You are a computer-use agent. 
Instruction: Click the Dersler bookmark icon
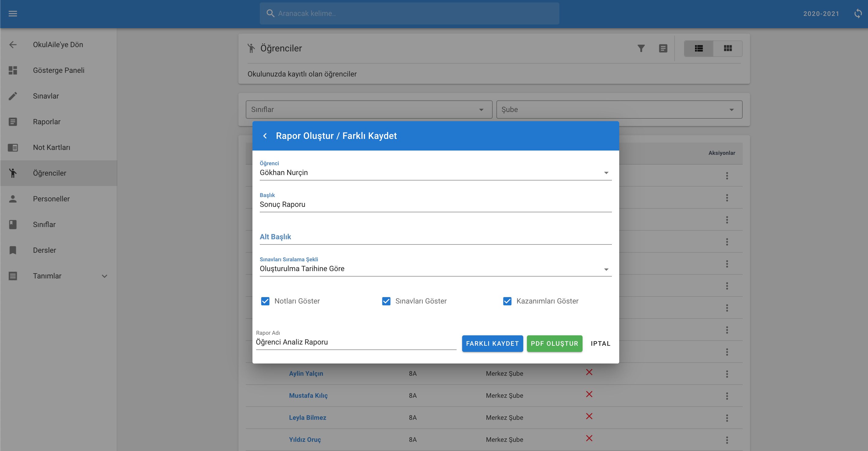pos(13,250)
